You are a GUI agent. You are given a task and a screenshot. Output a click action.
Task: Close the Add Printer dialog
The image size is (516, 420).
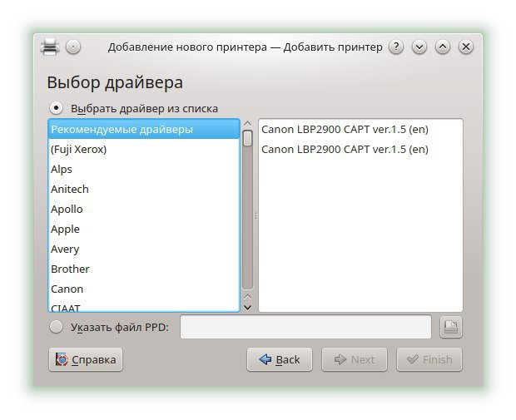pyautogui.click(x=466, y=47)
